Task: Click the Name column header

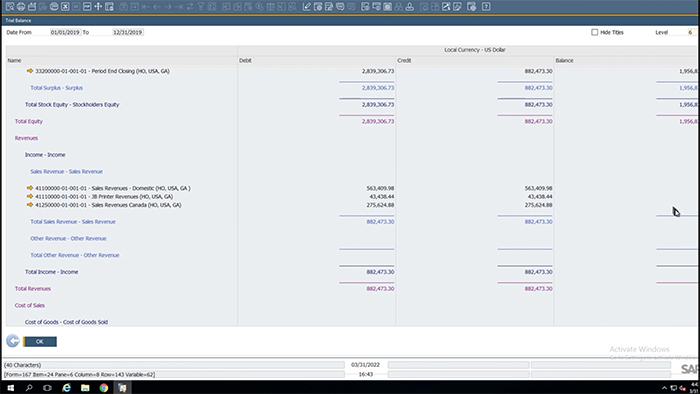Action: (x=121, y=60)
